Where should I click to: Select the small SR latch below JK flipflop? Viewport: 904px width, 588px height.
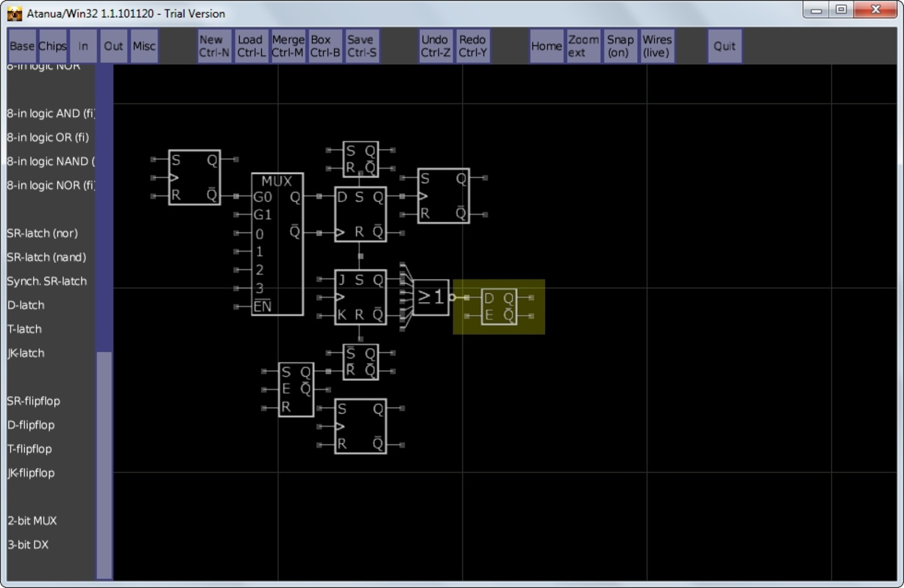[360, 362]
